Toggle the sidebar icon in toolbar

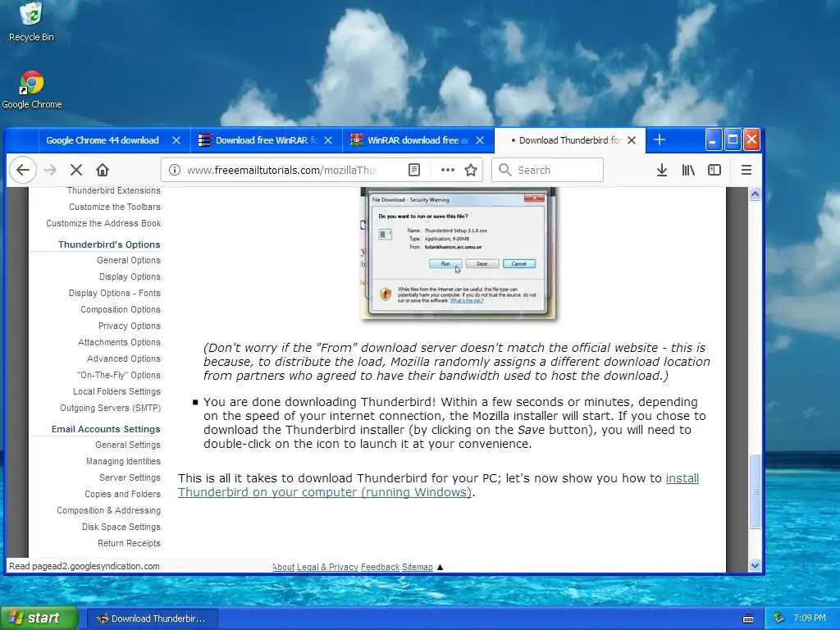[x=714, y=171]
